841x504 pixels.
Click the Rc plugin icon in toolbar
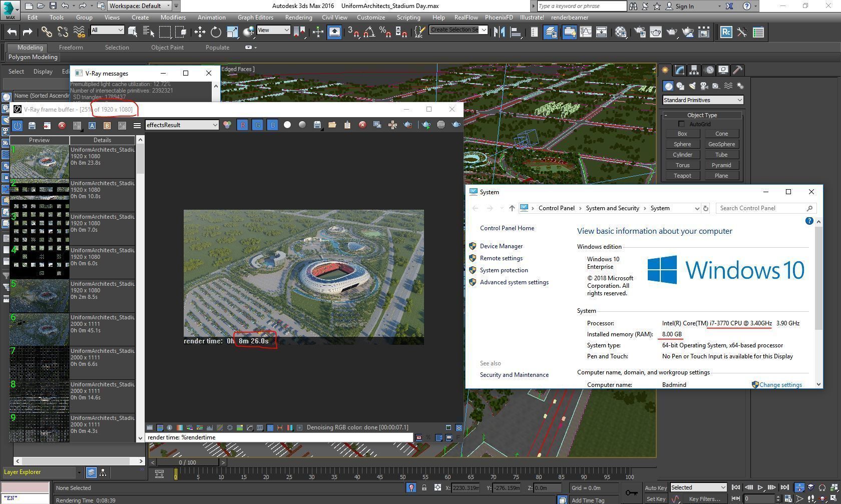coord(726,32)
